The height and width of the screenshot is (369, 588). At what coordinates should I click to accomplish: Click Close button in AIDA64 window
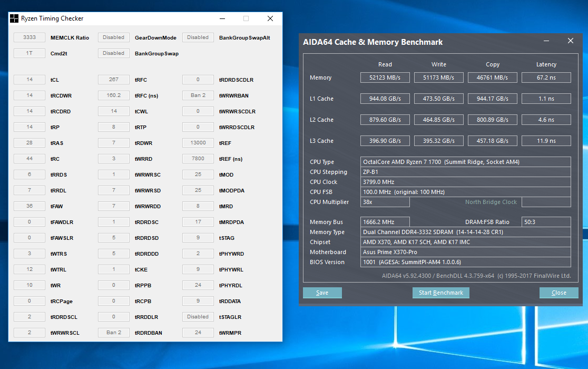(x=558, y=293)
